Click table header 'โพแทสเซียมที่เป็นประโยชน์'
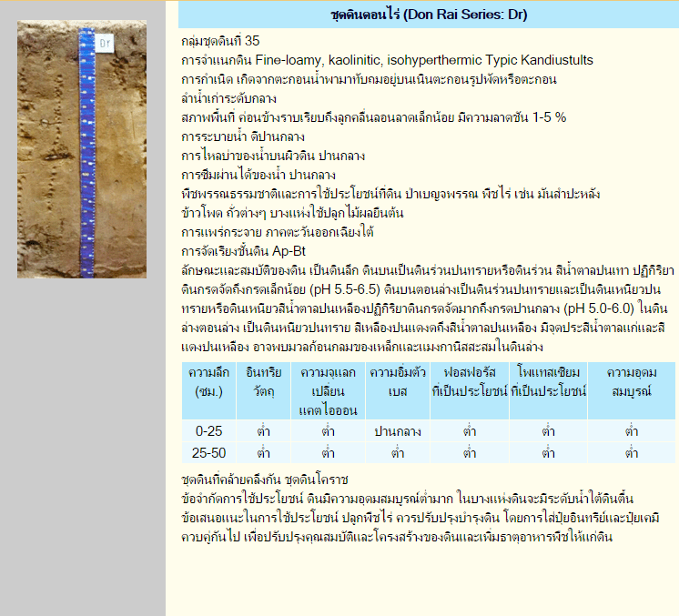Viewport: 679px width, 616px height. tap(548, 390)
